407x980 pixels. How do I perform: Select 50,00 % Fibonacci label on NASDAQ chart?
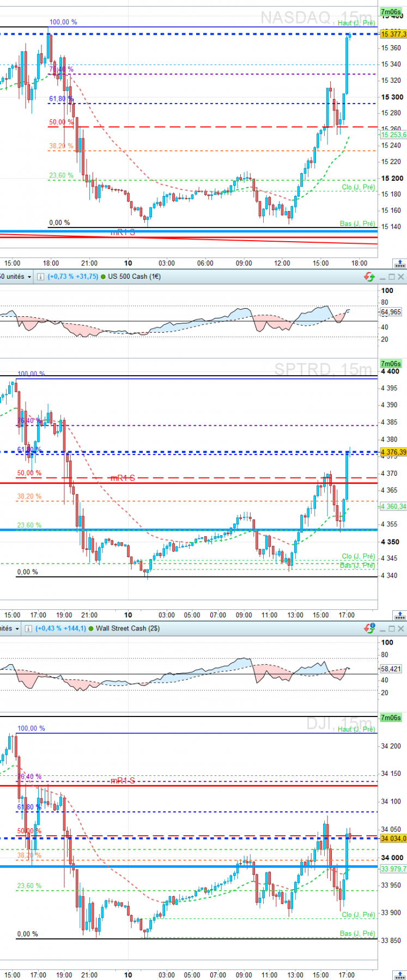point(61,122)
